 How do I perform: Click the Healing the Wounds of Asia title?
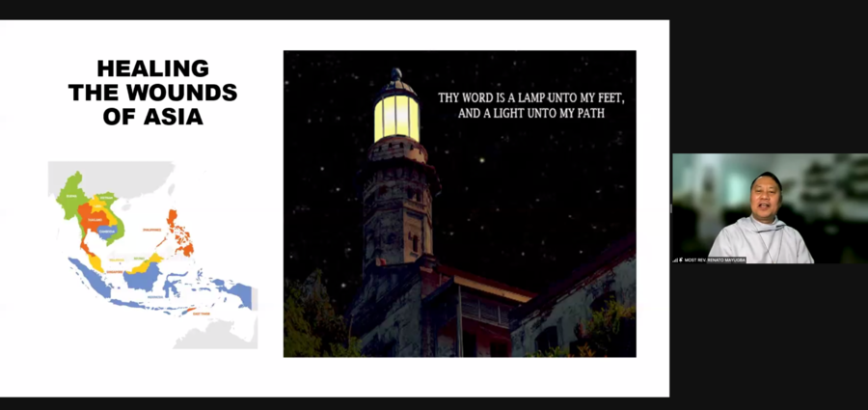coord(152,93)
